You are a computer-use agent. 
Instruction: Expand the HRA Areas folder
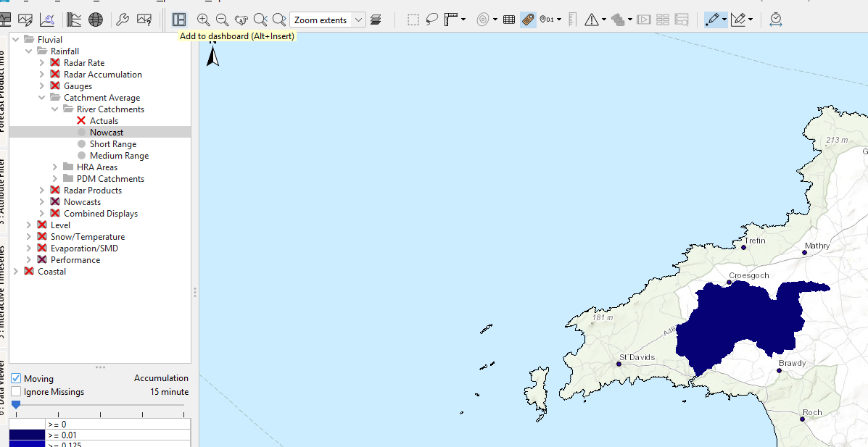[x=55, y=167]
